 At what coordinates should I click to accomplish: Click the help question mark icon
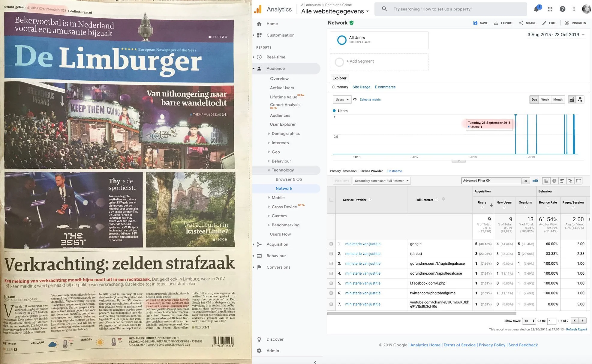tap(563, 9)
